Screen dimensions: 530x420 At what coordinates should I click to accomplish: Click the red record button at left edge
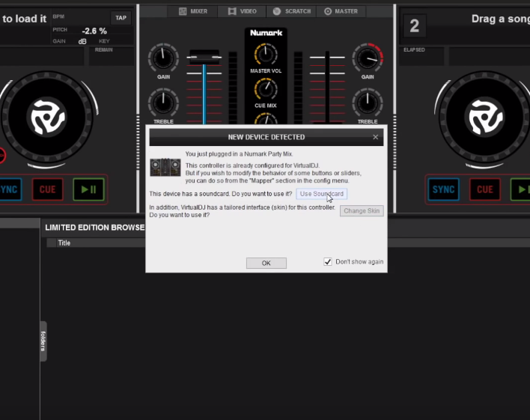[2, 156]
